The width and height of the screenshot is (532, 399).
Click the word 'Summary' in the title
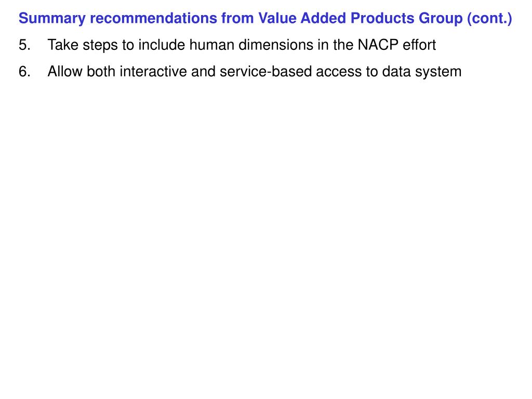click(x=52, y=19)
